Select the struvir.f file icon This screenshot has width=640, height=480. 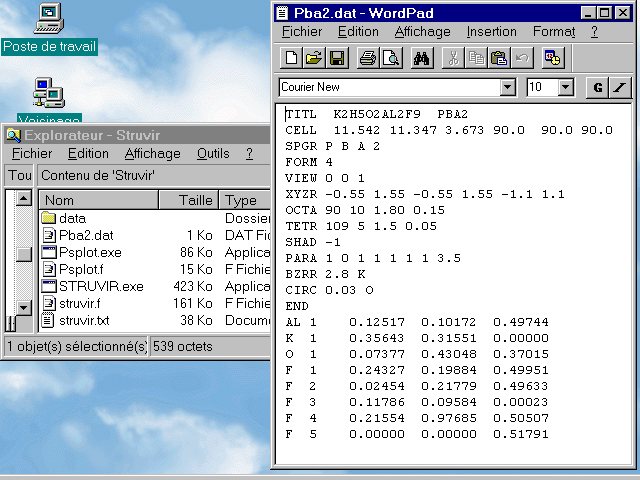tap(49, 303)
